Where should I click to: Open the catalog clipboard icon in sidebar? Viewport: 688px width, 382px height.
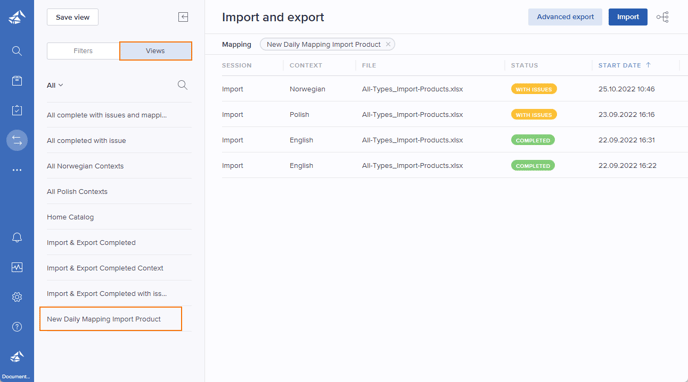17,81
